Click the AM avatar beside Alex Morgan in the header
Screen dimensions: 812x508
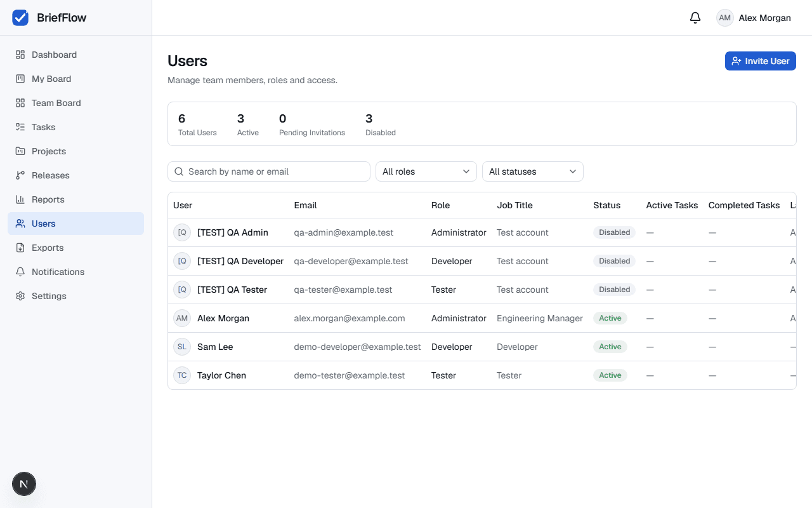(x=725, y=18)
